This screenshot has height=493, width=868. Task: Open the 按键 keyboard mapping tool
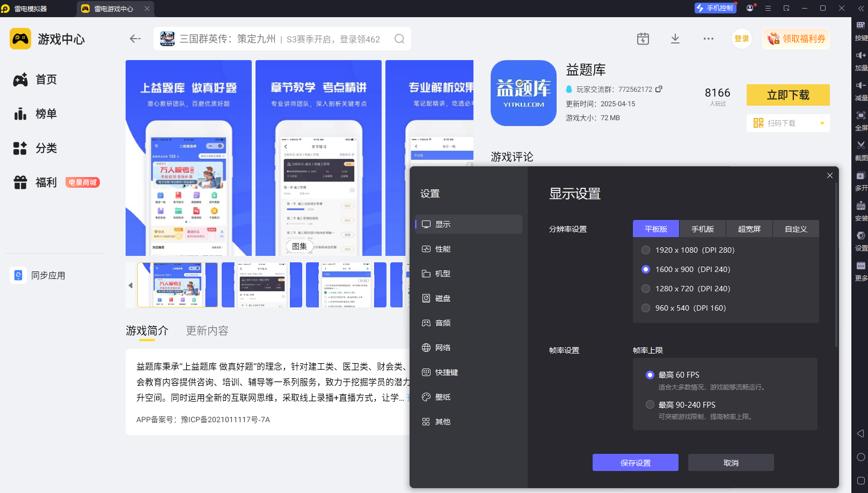(x=861, y=31)
